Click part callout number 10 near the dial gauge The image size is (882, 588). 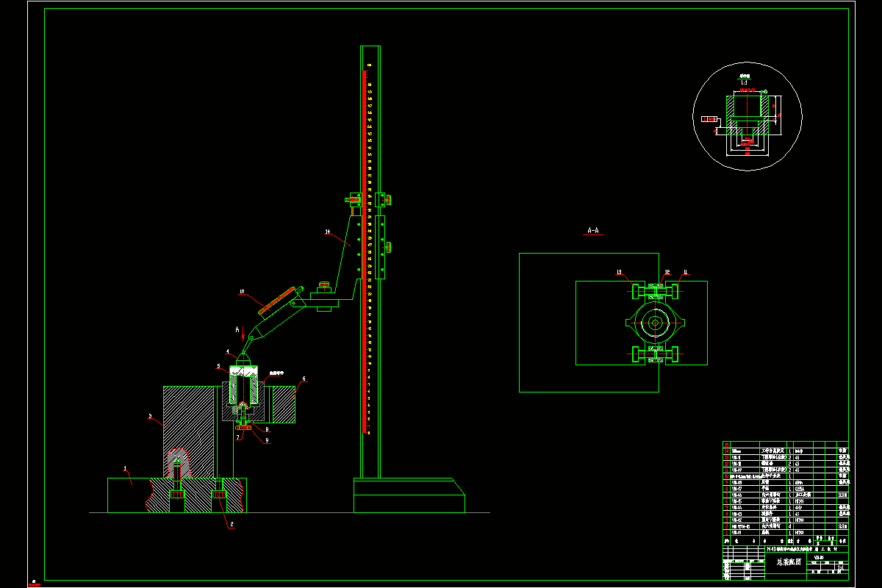[x=242, y=291]
